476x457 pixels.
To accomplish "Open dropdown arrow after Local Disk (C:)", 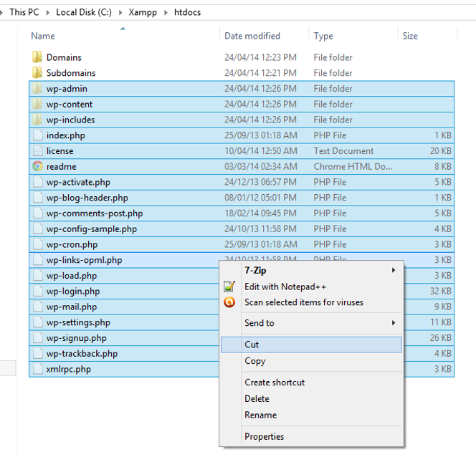I will tap(120, 12).
